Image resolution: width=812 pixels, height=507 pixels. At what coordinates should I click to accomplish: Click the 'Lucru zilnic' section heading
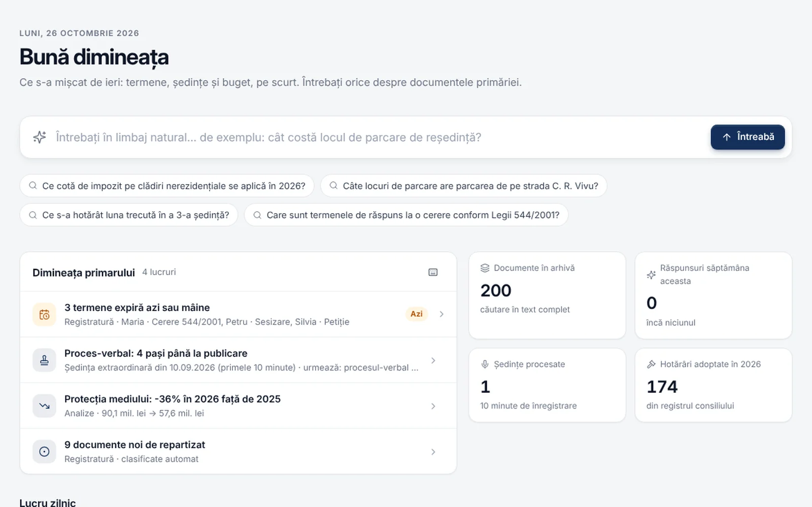[x=48, y=502]
